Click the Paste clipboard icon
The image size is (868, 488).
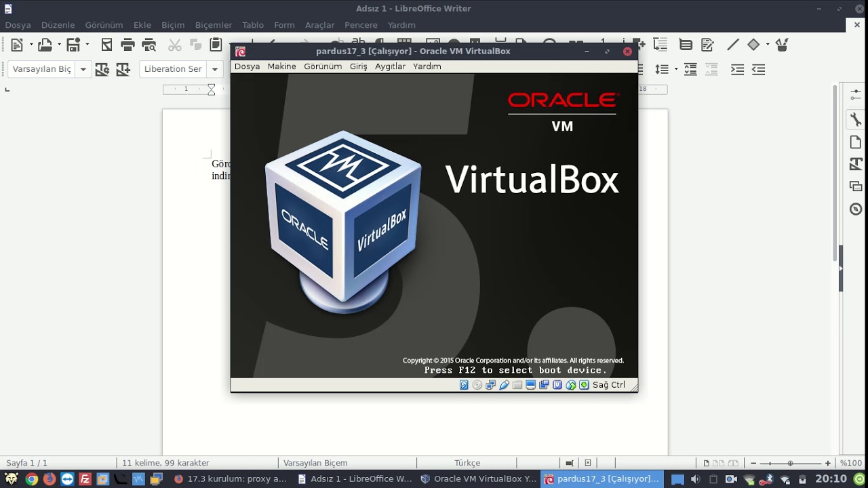216,45
